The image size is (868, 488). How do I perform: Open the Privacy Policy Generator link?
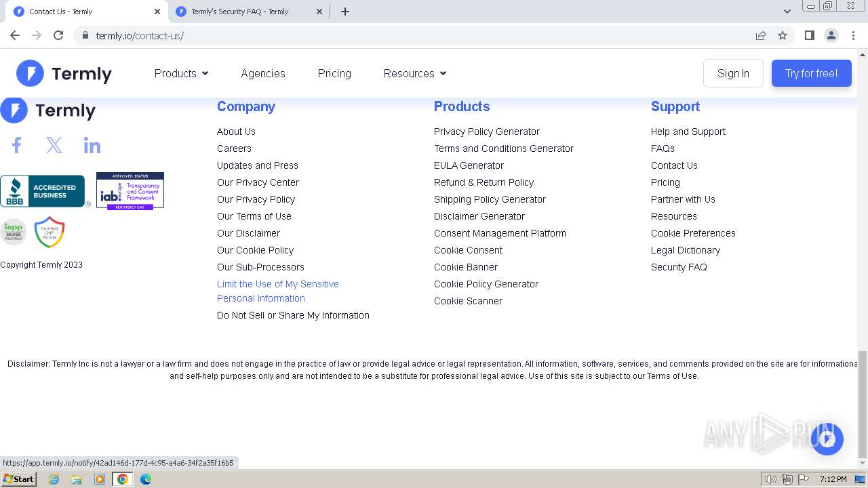[487, 131]
